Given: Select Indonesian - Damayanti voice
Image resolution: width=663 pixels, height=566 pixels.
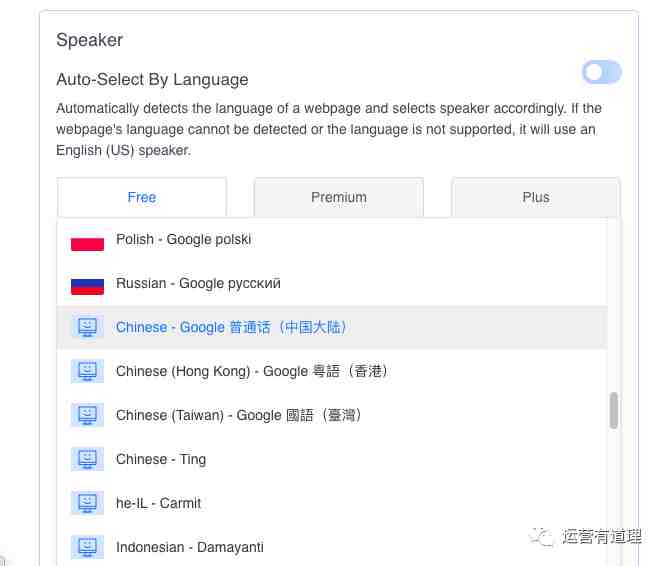Looking at the screenshot, I should tap(332, 547).
